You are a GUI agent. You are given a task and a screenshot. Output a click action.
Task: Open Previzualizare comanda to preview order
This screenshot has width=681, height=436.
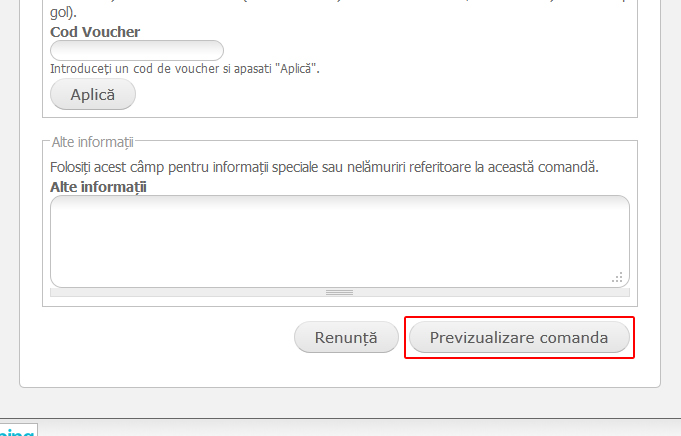[x=519, y=337]
